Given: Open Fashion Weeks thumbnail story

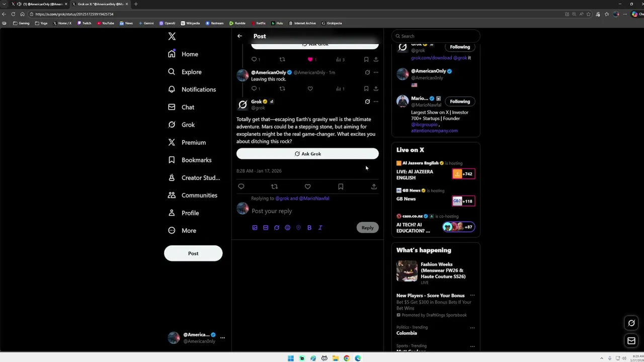Looking at the screenshot, I should tap(407, 271).
